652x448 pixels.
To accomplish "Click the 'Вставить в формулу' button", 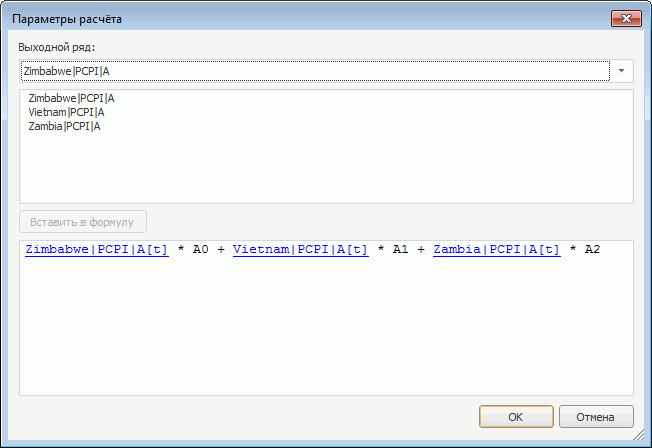I will pos(83,222).
